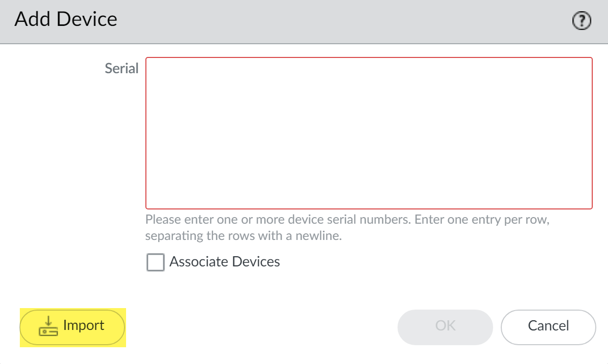Click the OK button
This screenshot has height=364, width=608.
pos(445,326)
